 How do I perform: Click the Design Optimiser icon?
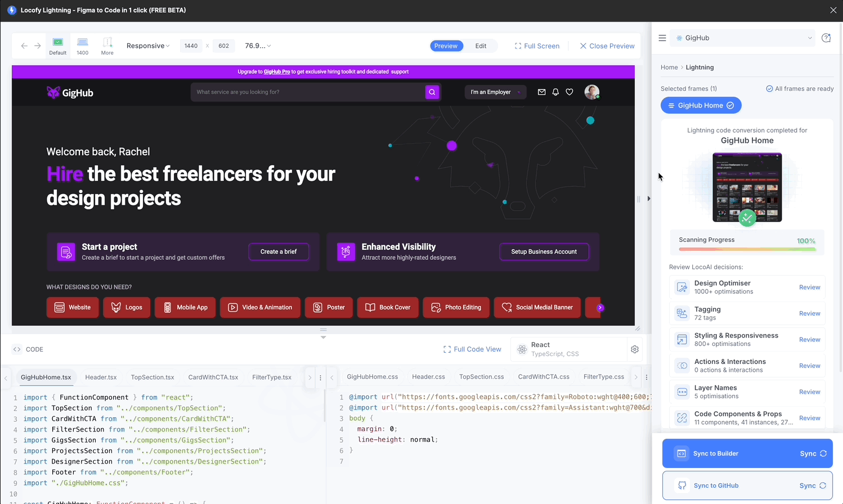click(x=682, y=287)
